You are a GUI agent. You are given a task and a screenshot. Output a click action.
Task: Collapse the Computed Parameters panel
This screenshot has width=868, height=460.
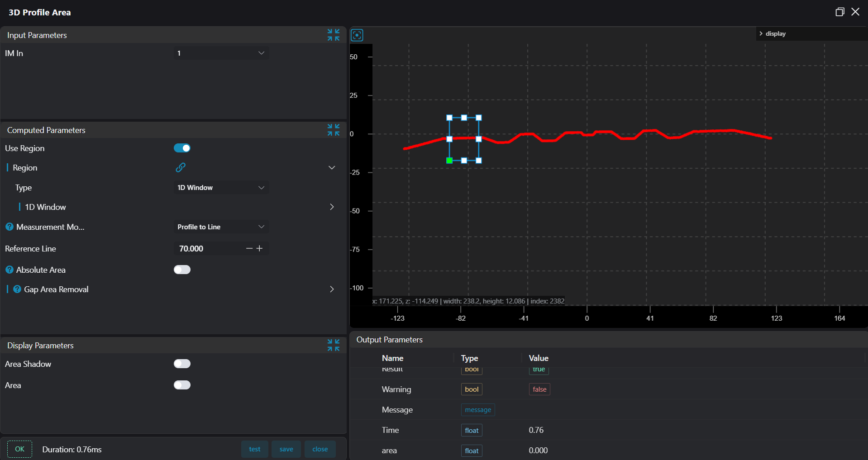[334, 130]
